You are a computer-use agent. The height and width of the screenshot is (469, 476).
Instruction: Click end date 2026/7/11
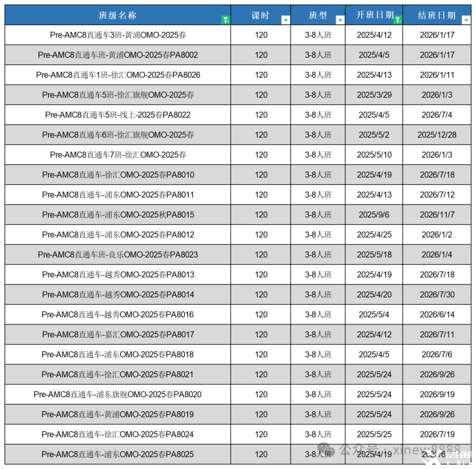(x=437, y=334)
